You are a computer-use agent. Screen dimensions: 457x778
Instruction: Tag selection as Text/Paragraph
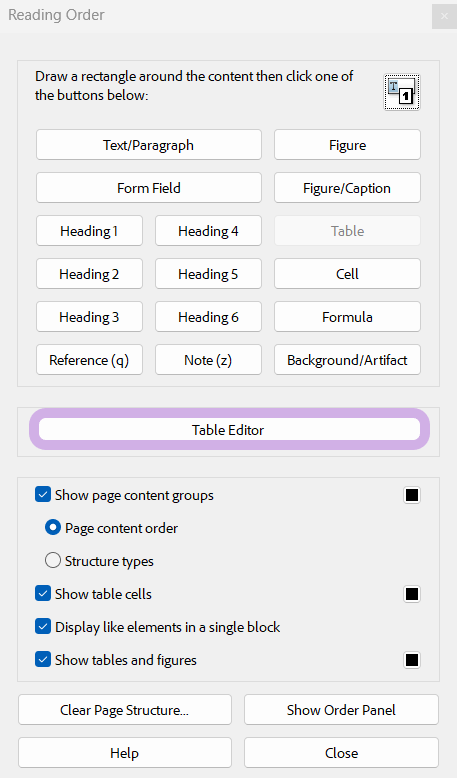click(148, 145)
